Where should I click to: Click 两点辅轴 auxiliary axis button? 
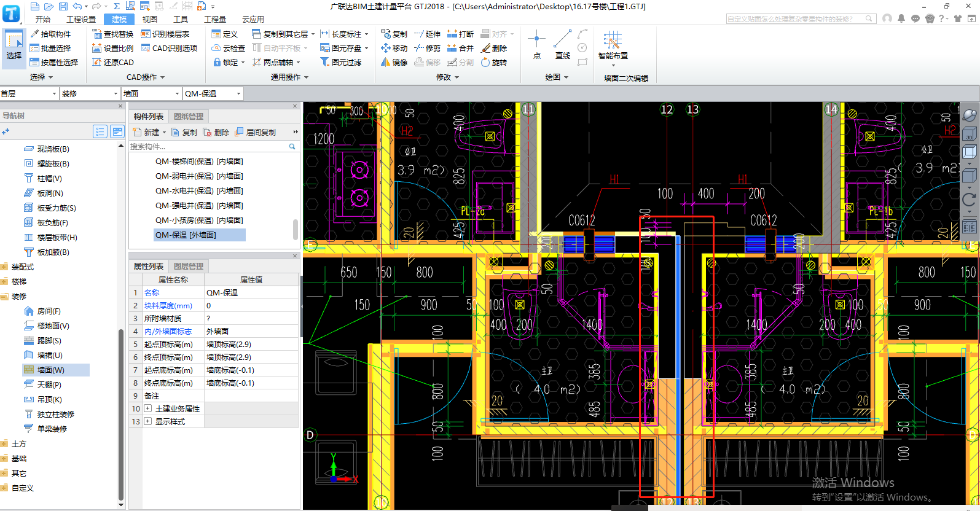click(x=273, y=62)
